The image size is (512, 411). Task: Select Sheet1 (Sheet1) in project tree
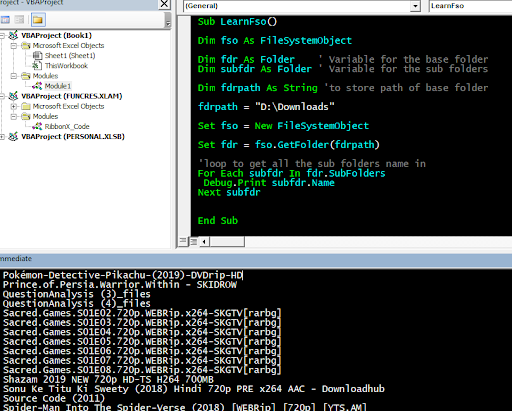70,56
